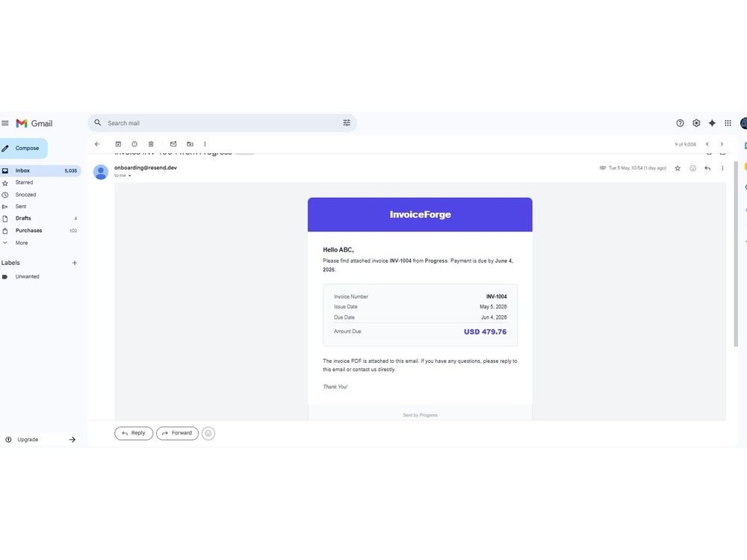Click the InvoiceForge banner
The image size is (747, 560).
420,215
